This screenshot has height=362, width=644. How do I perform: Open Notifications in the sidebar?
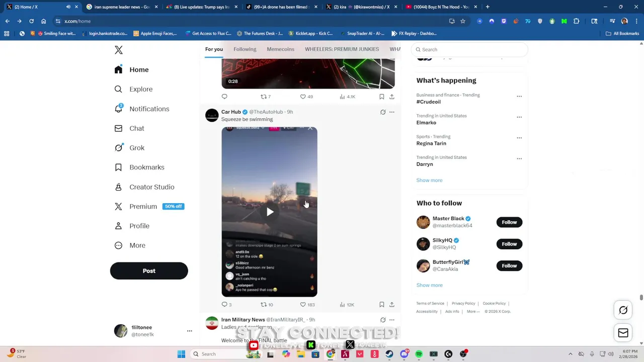(141, 109)
